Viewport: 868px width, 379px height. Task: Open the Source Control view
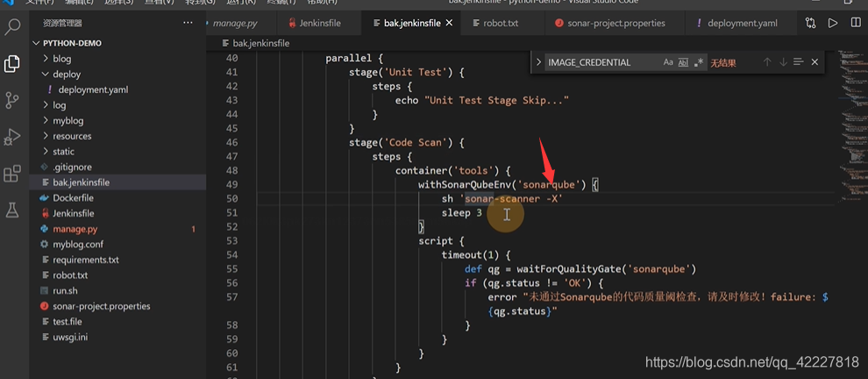[x=12, y=100]
